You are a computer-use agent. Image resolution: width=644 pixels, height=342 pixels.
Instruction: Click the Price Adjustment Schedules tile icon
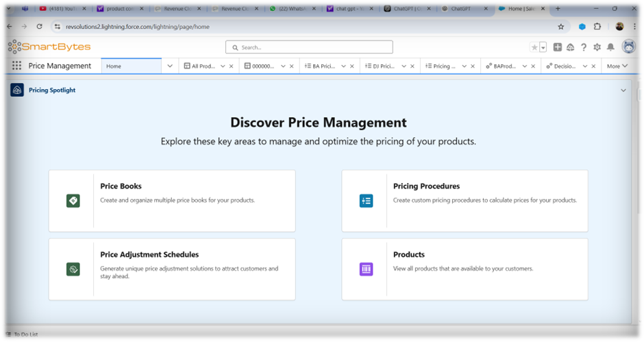(x=73, y=269)
